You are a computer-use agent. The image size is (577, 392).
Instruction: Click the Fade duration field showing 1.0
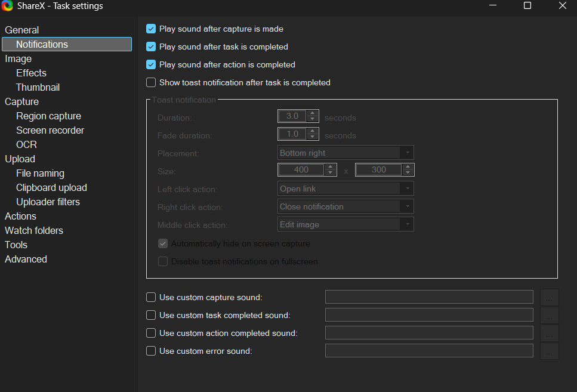coord(292,134)
